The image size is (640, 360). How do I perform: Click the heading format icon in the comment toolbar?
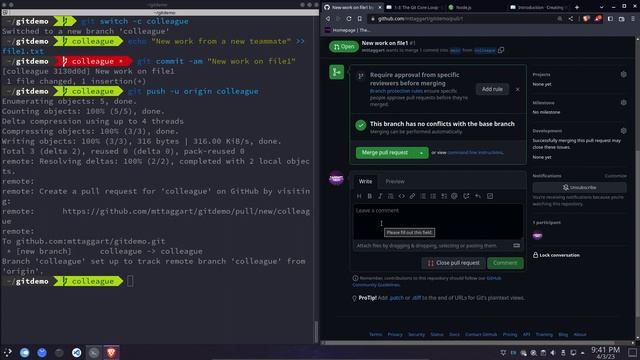click(359, 196)
